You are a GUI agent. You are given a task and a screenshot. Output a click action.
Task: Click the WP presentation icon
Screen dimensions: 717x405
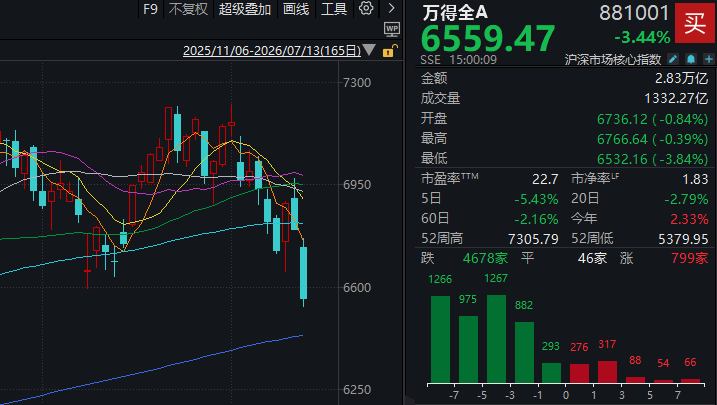(x=392, y=29)
